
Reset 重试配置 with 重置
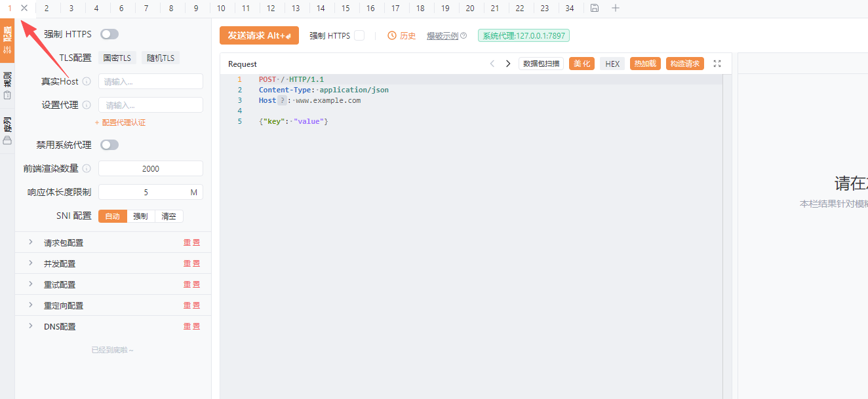[x=191, y=284]
